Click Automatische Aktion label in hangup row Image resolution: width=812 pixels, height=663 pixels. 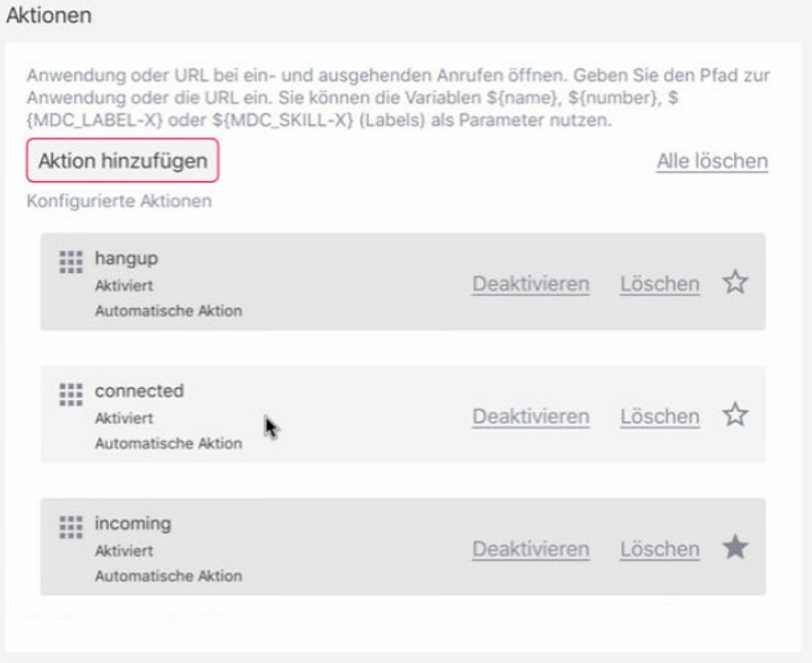(168, 311)
